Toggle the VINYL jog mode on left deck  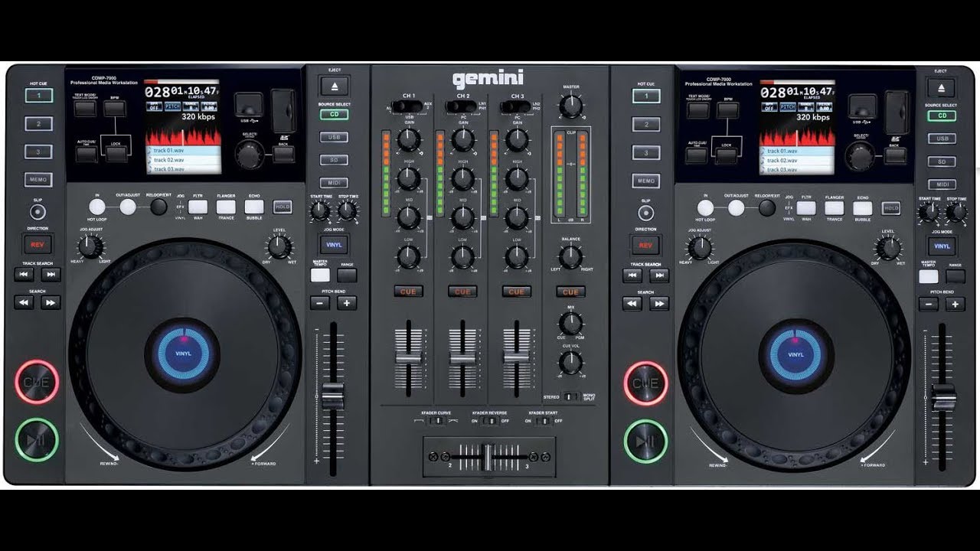(x=334, y=245)
